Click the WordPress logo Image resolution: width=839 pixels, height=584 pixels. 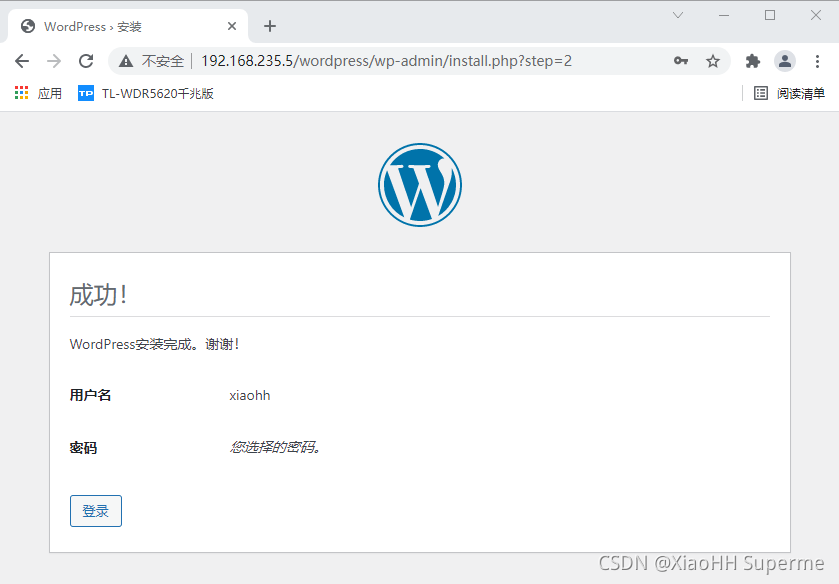point(420,185)
